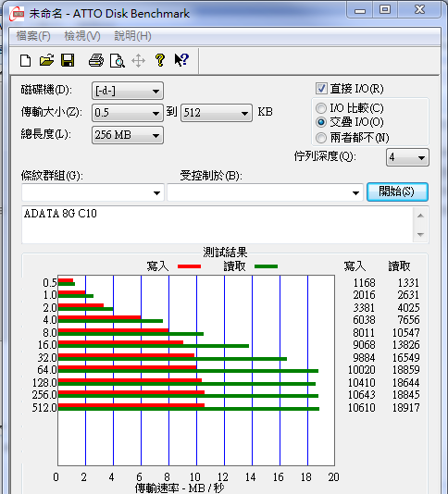This screenshot has height=494, width=448.
Task: Open the 說明(H) menu
Action: tap(132, 36)
